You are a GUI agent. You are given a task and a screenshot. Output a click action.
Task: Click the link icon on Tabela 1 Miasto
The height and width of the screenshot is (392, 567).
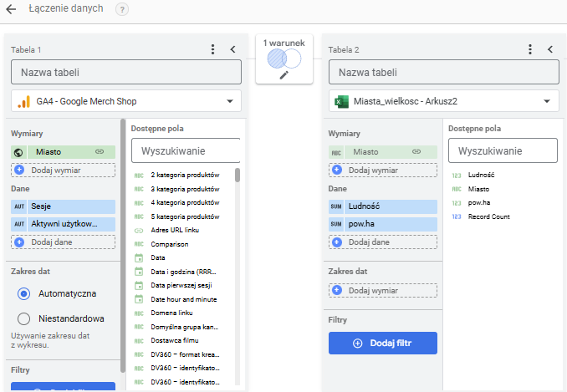pyautogui.click(x=100, y=152)
